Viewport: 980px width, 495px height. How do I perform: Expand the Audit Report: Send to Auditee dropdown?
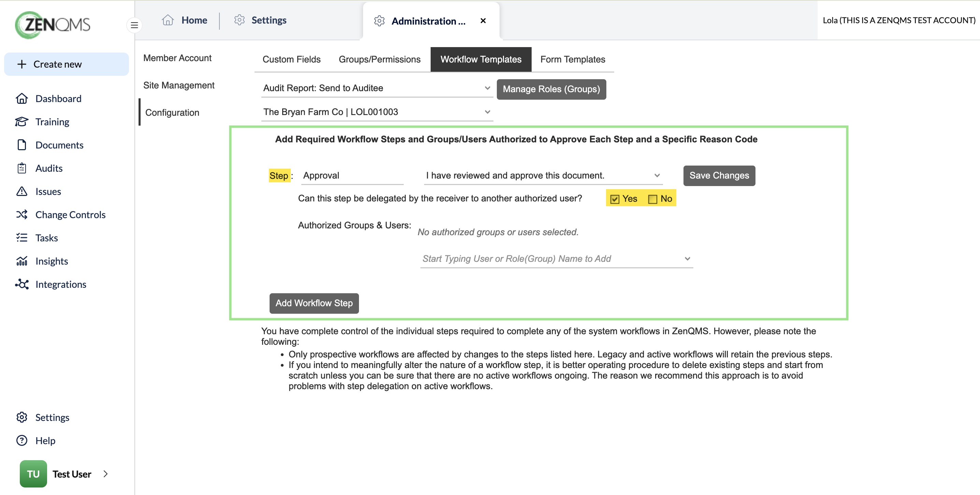(x=377, y=88)
